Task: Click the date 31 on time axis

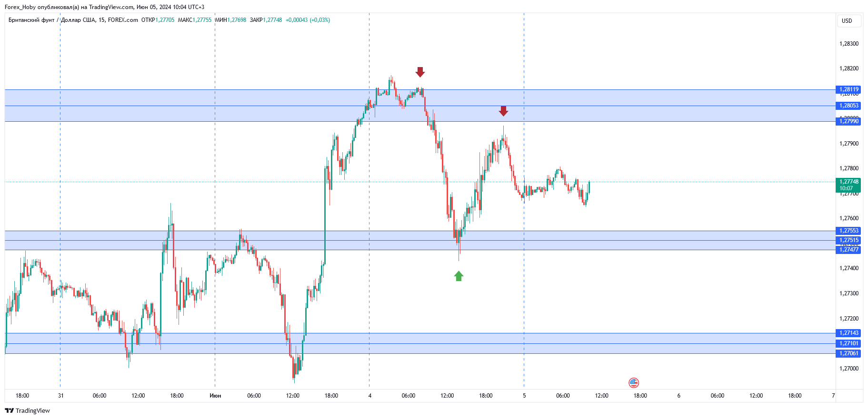Action: [x=61, y=396]
